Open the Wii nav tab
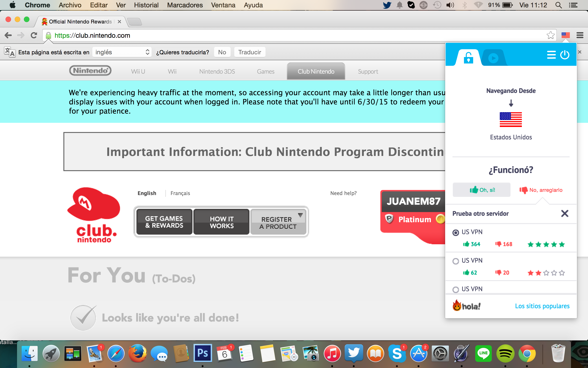Viewport: 588px width, 368px height. pos(172,71)
